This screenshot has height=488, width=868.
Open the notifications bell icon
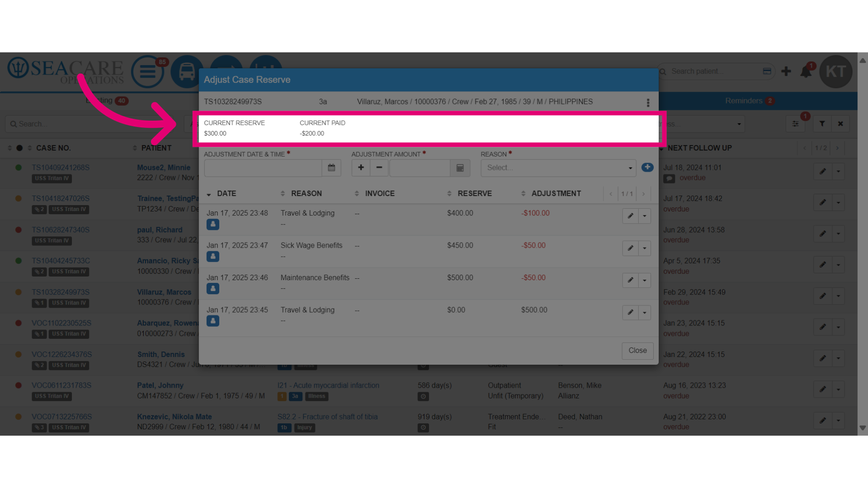(806, 71)
